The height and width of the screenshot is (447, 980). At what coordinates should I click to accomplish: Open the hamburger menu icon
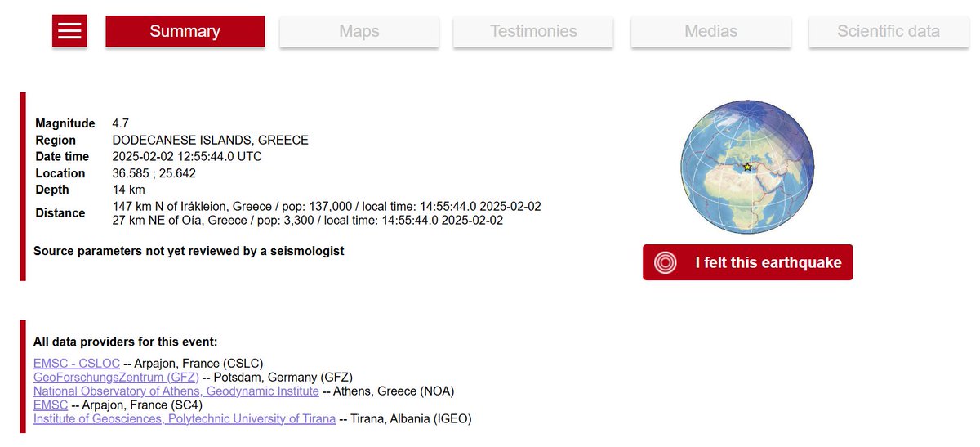[69, 31]
